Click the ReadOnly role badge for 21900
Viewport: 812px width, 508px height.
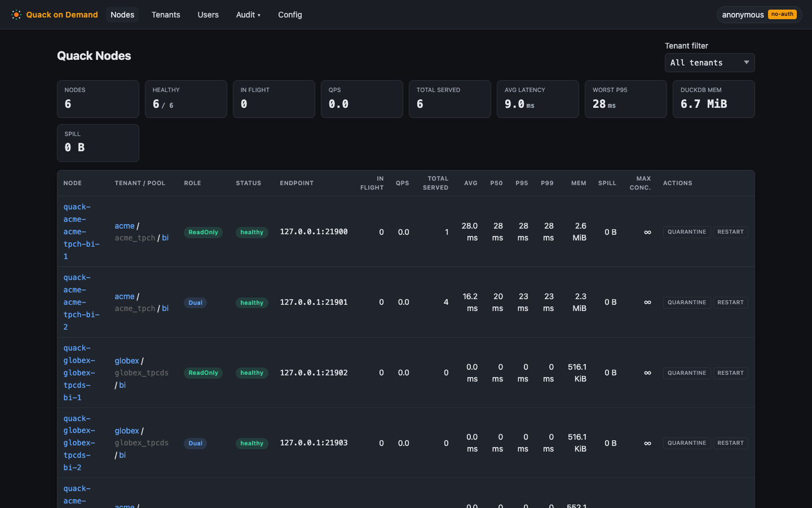point(203,232)
